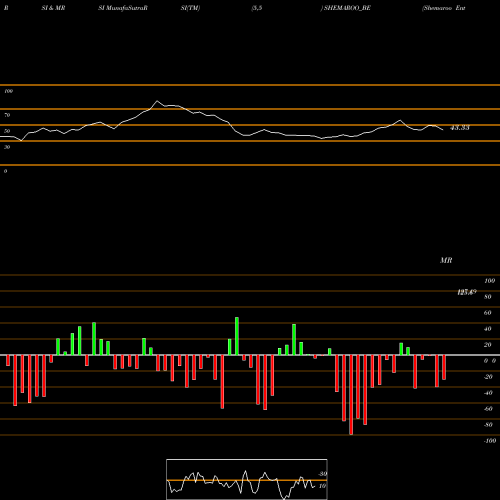Click the MR axis label '100'

tap(490, 281)
